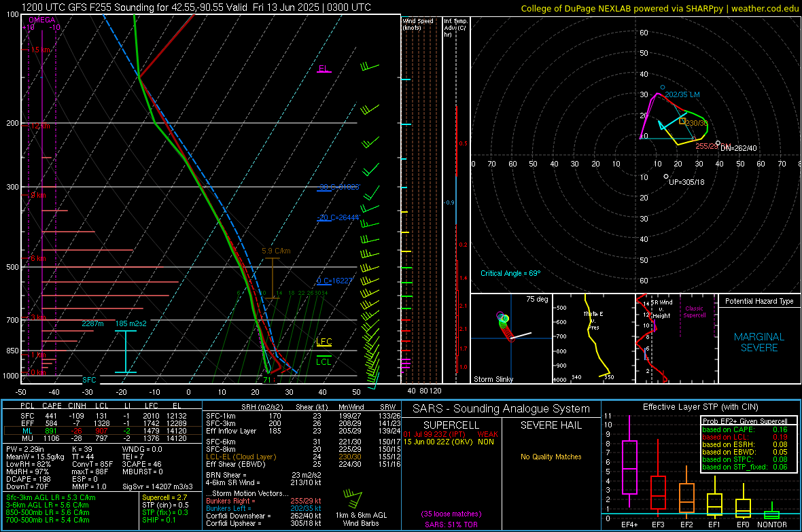The width and height of the screenshot is (802, 532).
Task: Click the OMEGA label at the skew-T top
Action: point(42,20)
